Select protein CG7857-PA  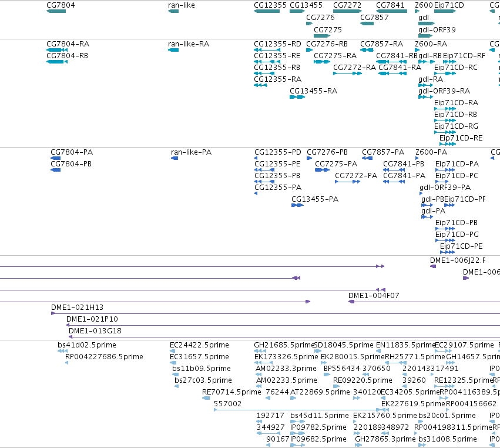(x=383, y=152)
